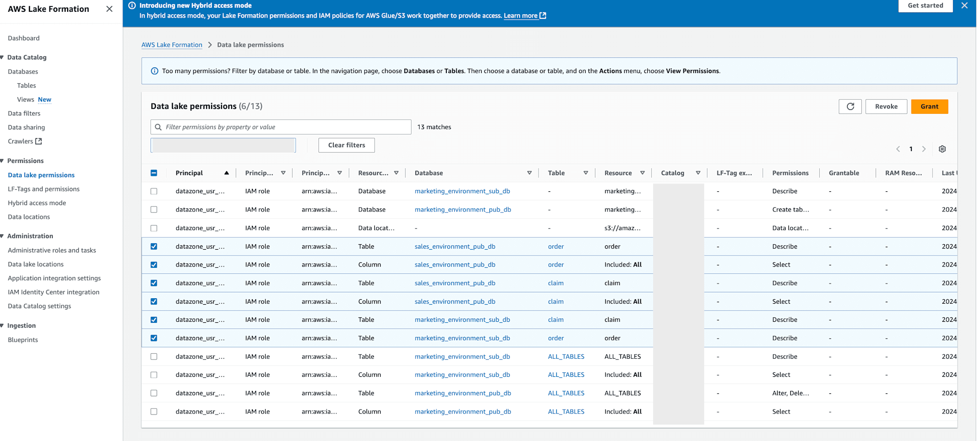Click AWS Lake Formation breadcrumb link
980x441 pixels.
tap(172, 45)
